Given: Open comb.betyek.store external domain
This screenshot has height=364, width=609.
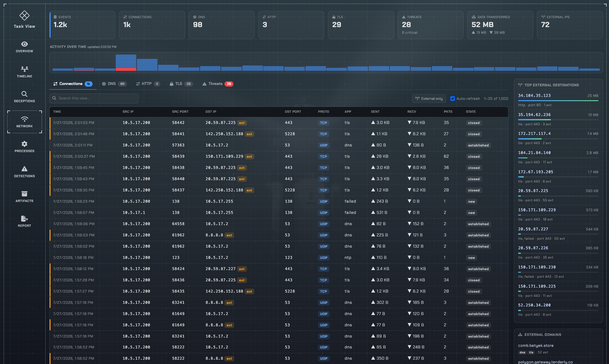Looking at the screenshot, I should click(x=536, y=345).
